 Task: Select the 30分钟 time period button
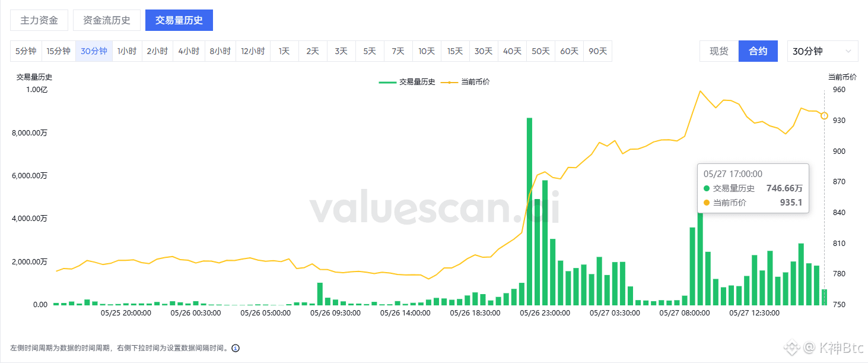[x=94, y=51]
